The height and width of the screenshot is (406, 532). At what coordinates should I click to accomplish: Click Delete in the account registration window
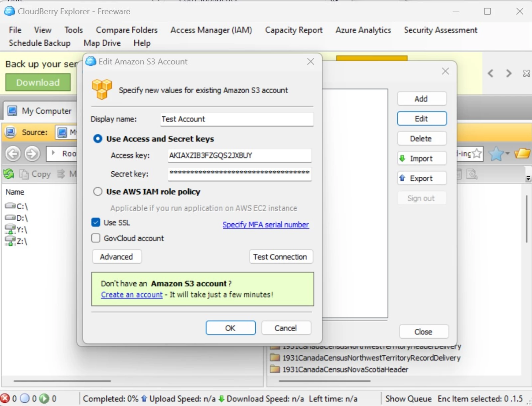coord(422,138)
